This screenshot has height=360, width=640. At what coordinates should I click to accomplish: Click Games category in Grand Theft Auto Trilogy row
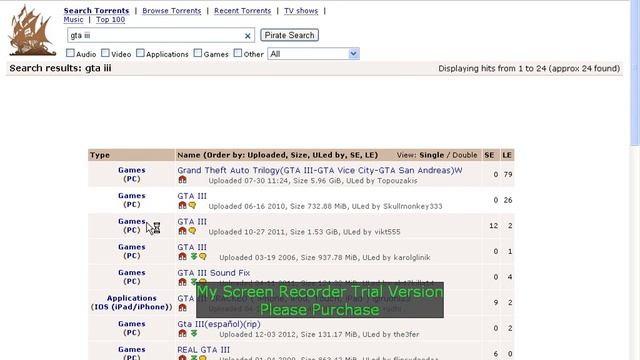(x=131, y=170)
